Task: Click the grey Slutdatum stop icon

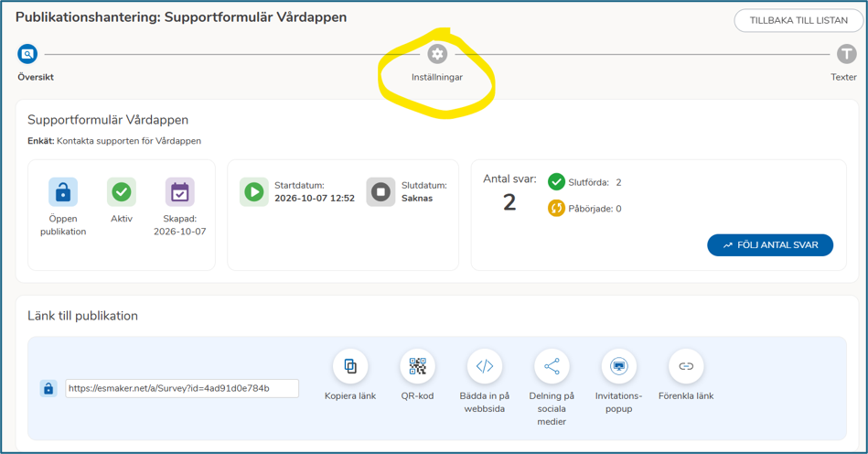Action: point(380,192)
